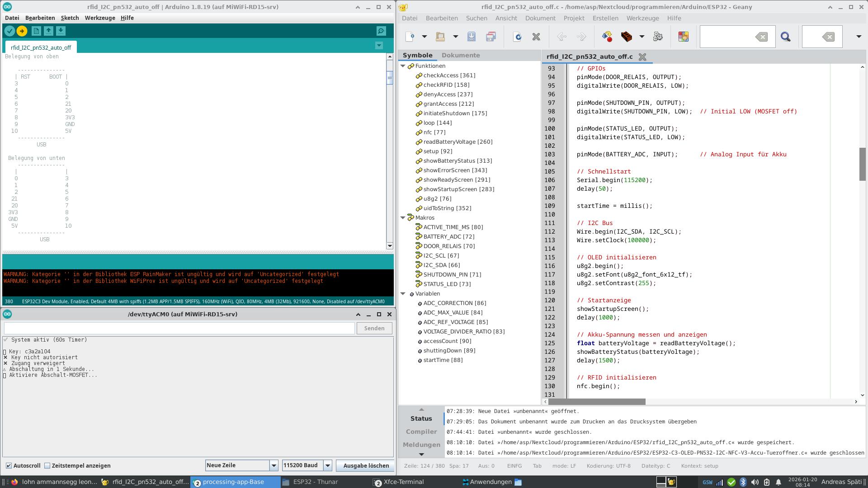This screenshot has height=488, width=868.
Task: Enable the Zeitstempel anzeigen checkbox
Action: [x=47, y=466]
